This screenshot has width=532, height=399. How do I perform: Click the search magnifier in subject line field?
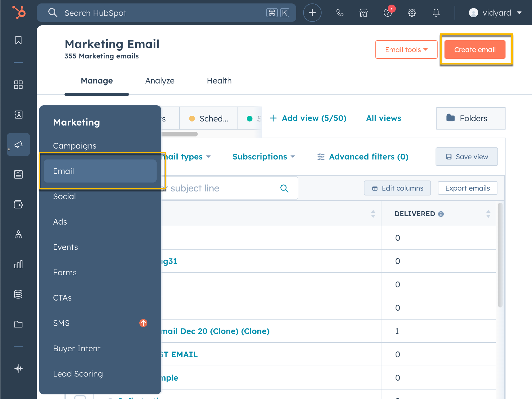(284, 188)
